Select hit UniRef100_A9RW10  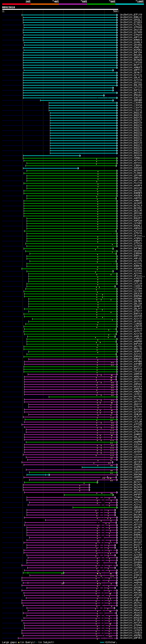131,158
